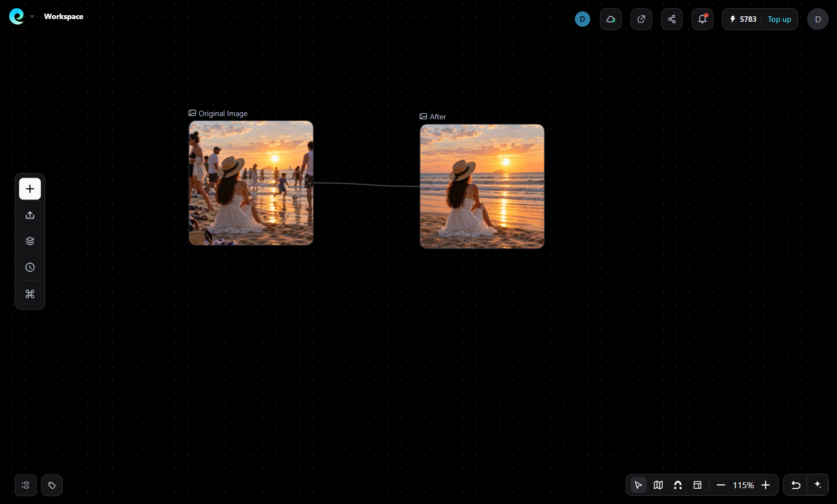Image resolution: width=837 pixels, height=504 pixels.
Task: Click the 115% zoom level value
Action: pos(743,485)
